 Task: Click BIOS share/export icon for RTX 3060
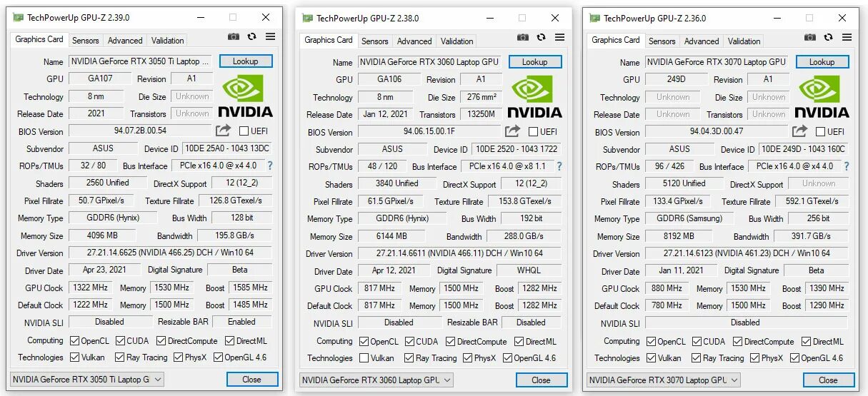coord(513,131)
